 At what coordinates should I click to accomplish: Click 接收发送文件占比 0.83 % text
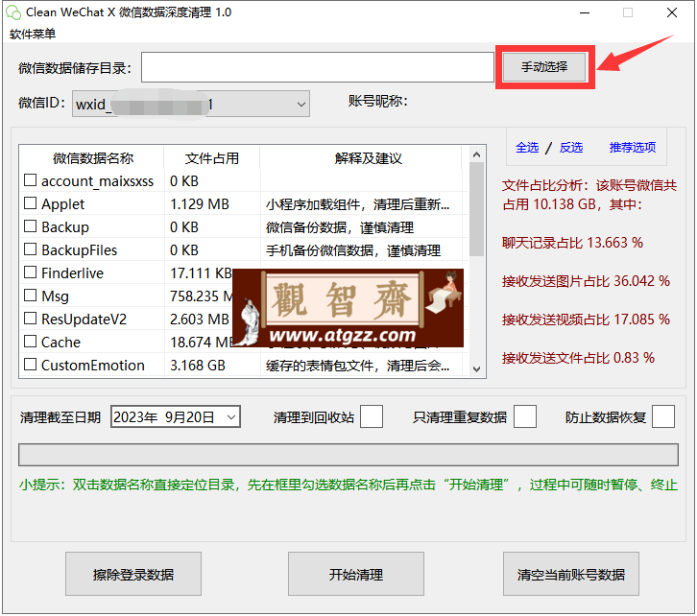[x=578, y=358]
